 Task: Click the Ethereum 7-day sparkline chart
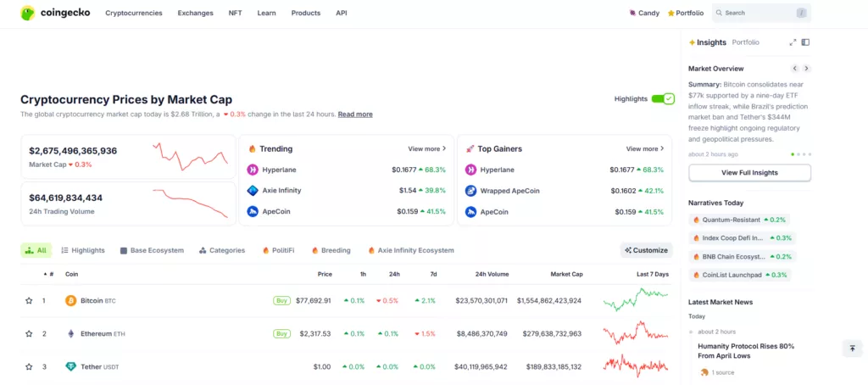[636, 332]
